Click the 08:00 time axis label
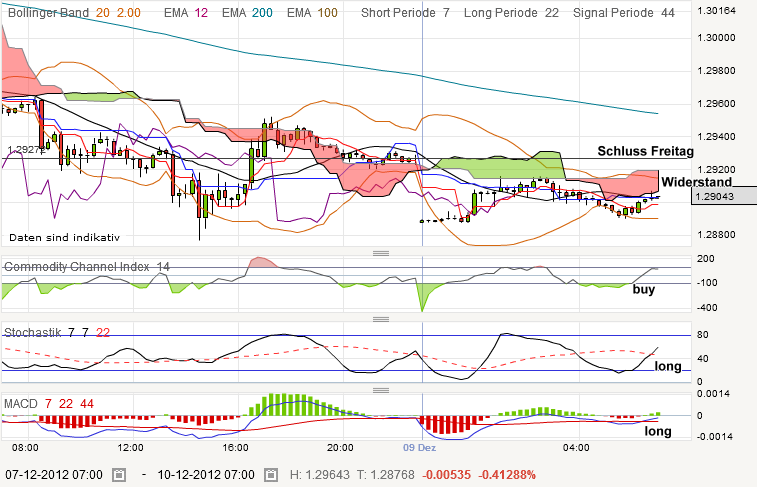757x487 pixels. (x=25, y=447)
